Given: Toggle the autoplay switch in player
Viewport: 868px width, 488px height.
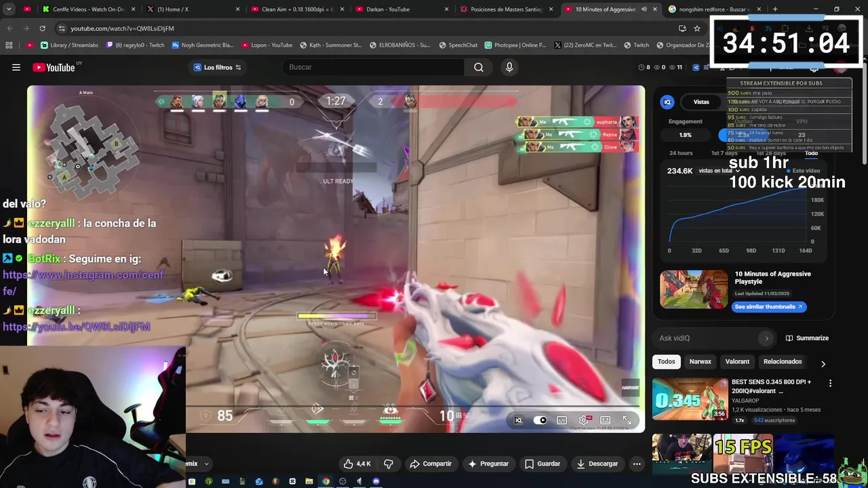Looking at the screenshot, I should point(540,420).
